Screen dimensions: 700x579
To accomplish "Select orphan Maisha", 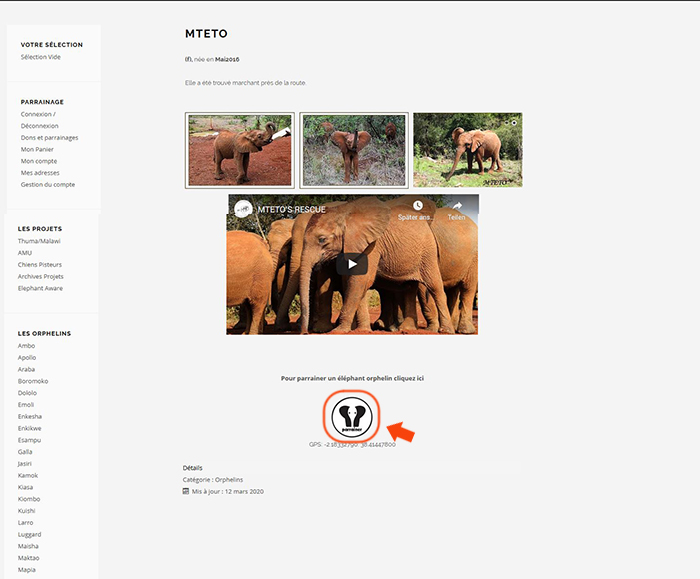I will coord(28,546).
